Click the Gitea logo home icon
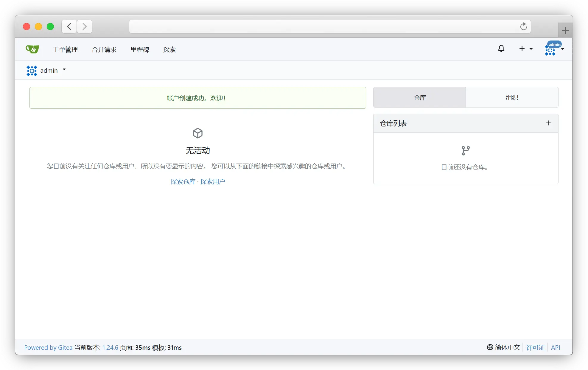The image size is (588, 370). tap(32, 49)
